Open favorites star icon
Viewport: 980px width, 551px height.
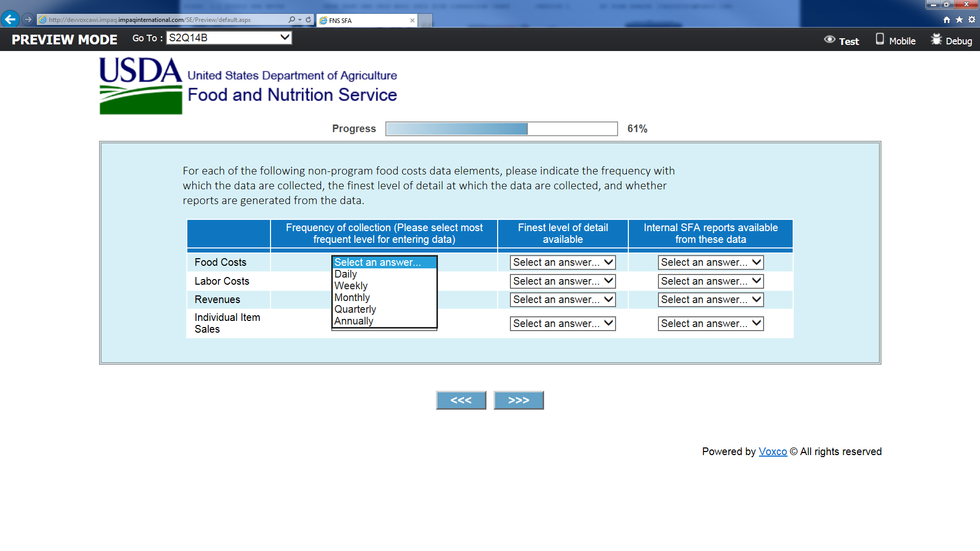tap(959, 20)
